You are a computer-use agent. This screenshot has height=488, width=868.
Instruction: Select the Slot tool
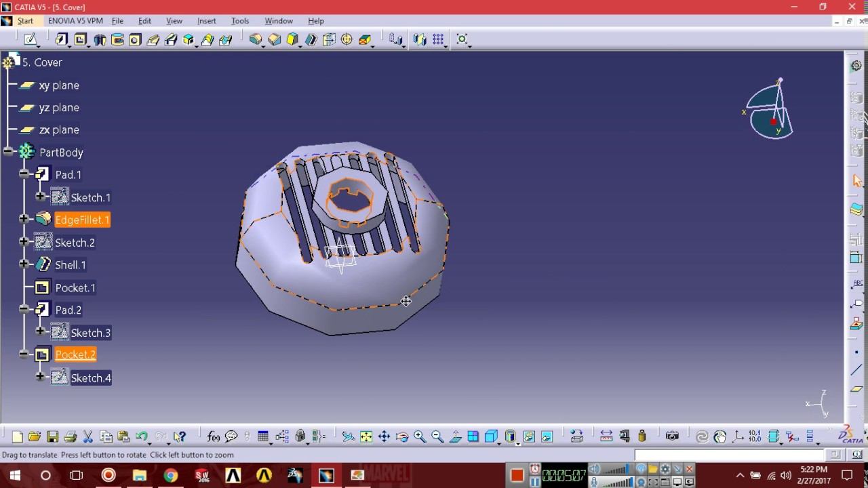click(x=171, y=39)
